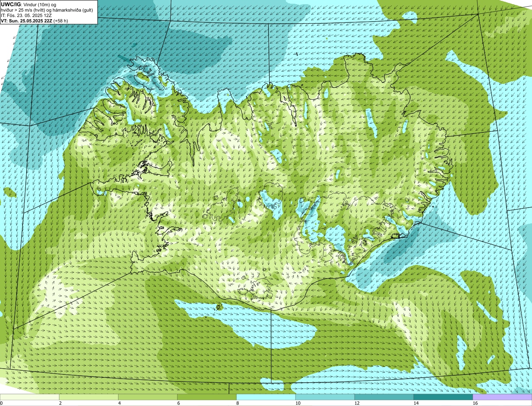
Task: Click the legend scale label '6'
Action: (179, 403)
